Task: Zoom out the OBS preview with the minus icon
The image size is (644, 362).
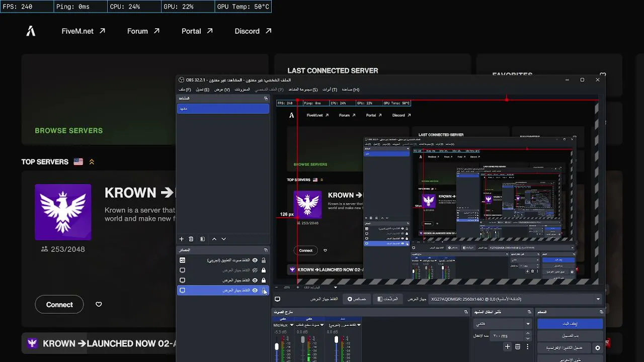Action: pos(276,288)
